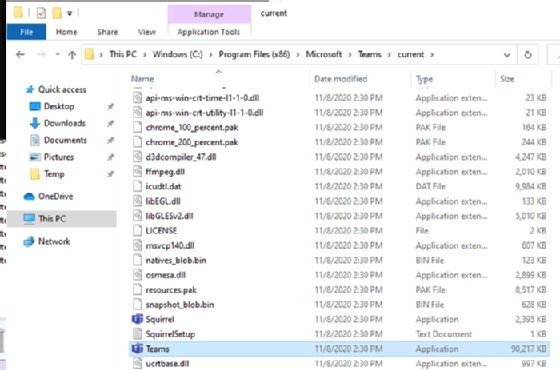560x370 pixels.
Task: Click the osmesa.dll file icon
Action: [x=138, y=275]
